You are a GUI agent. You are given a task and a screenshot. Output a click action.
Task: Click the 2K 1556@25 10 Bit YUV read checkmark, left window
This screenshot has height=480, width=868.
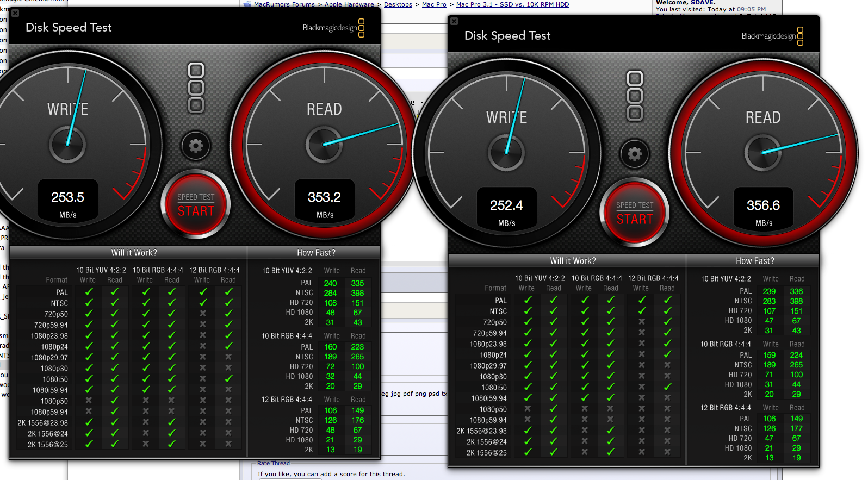click(x=114, y=444)
